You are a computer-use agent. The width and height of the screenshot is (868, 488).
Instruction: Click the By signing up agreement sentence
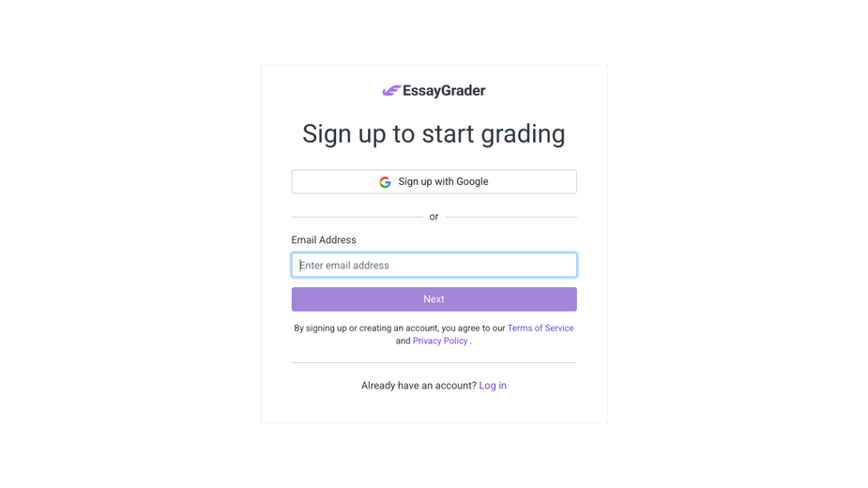coord(434,334)
